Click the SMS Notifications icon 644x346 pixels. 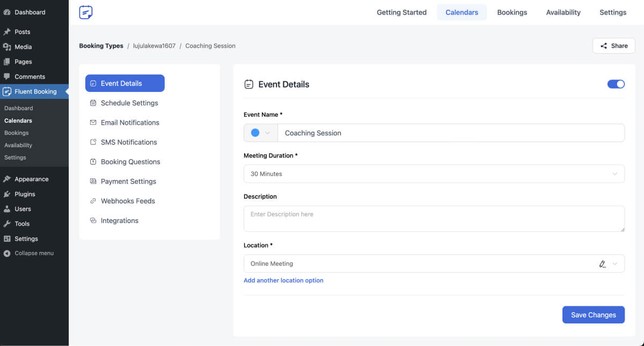tap(93, 142)
